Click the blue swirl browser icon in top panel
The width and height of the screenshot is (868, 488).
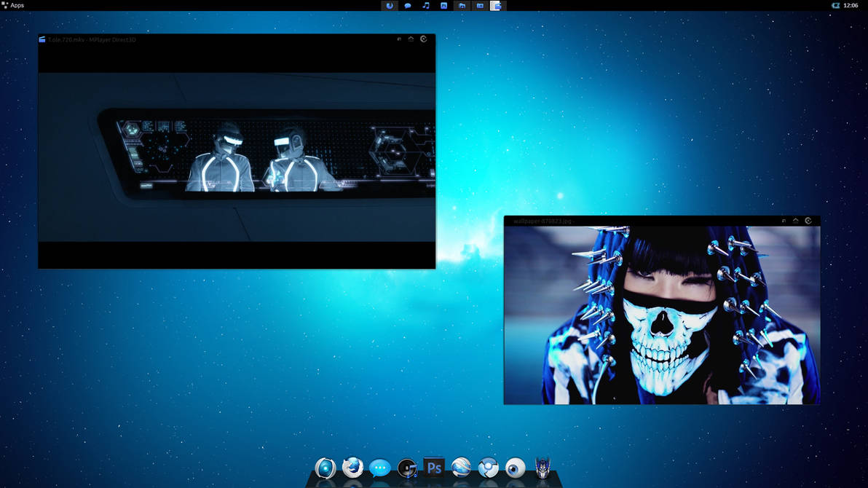(x=389, y=6)
